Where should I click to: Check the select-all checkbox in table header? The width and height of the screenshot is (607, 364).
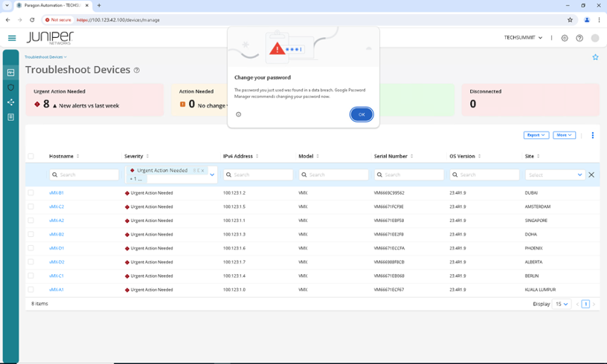(x=30, y=156)
